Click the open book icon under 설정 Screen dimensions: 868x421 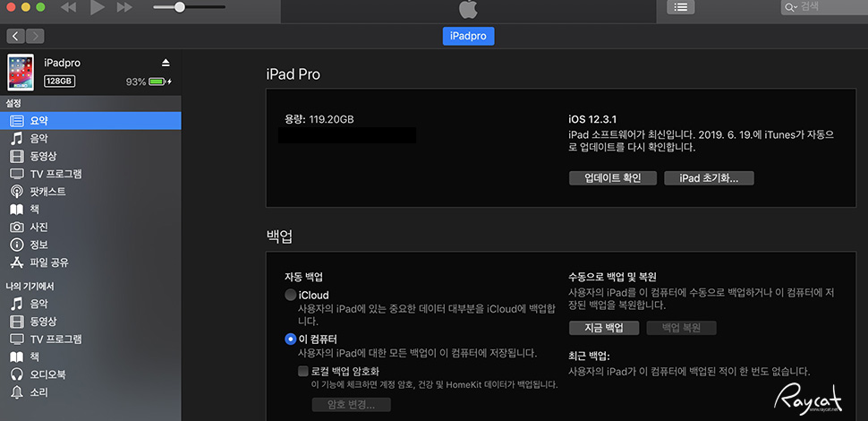click(x=17, y=210)
